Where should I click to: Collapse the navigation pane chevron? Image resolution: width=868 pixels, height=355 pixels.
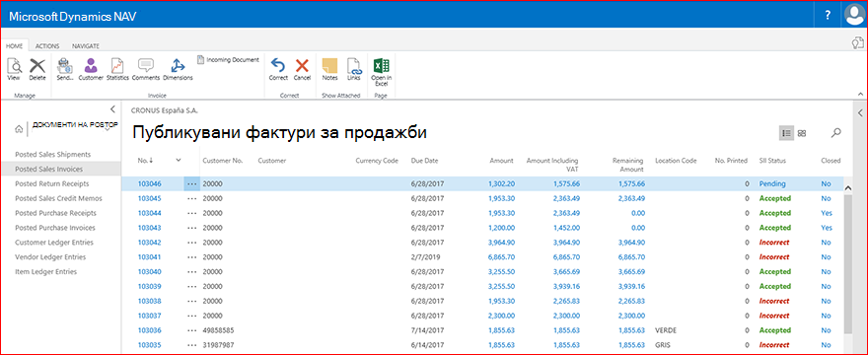(112, 109)
